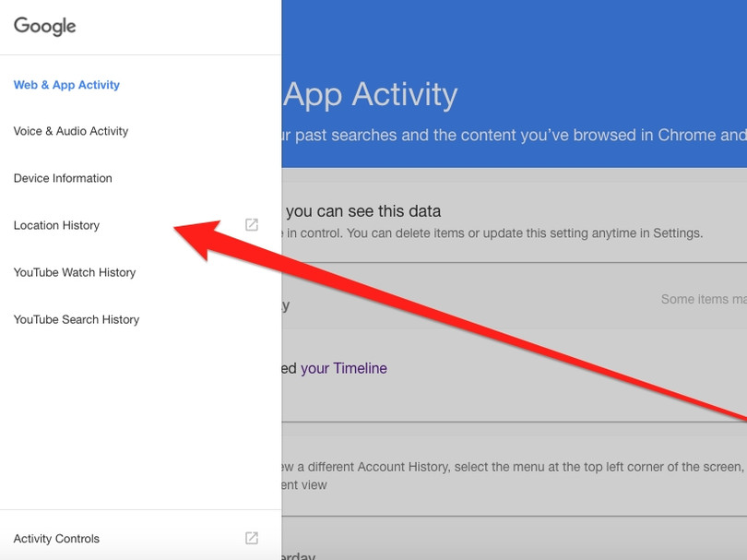Choose YouTube Watch History

pos(75,272)
